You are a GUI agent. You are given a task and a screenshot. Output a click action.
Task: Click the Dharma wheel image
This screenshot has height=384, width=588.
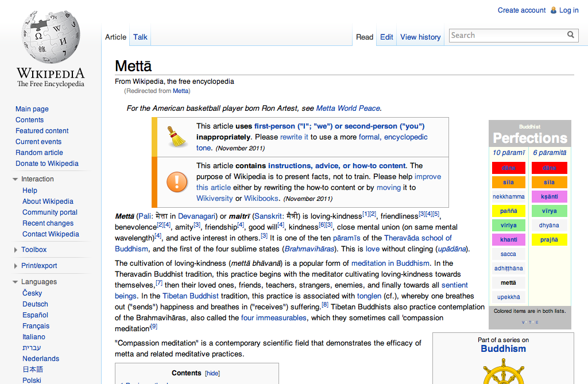[503, 371]
